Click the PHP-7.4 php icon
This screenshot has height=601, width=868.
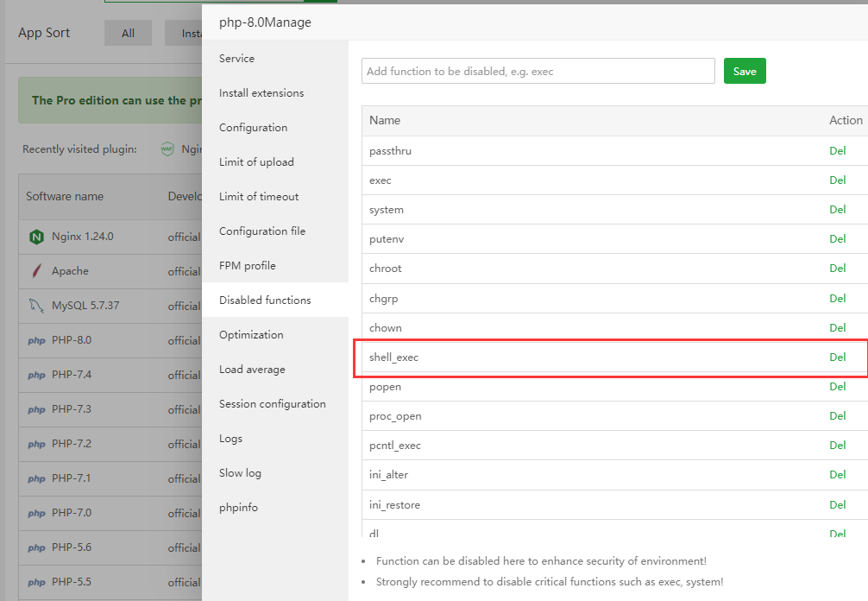36,375
